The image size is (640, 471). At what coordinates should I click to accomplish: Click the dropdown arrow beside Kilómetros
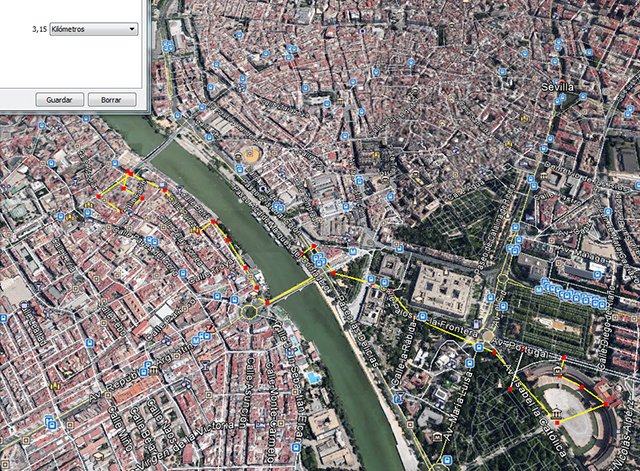click(131, 30)
